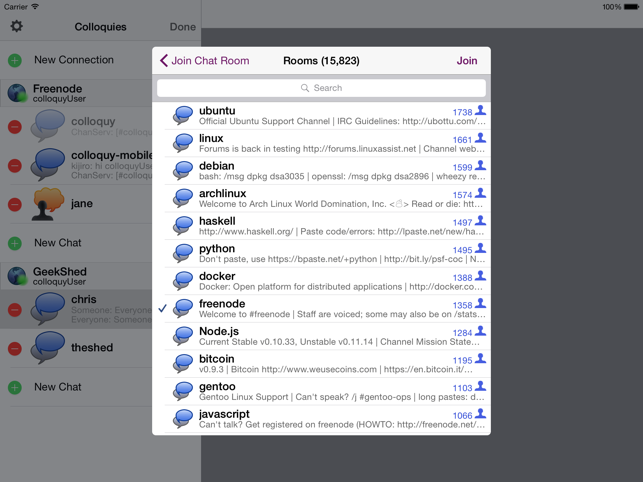Click the Wi-Fi indicator in status bar
This screenshot has height=482, width=643.
(x=35, y=6)
